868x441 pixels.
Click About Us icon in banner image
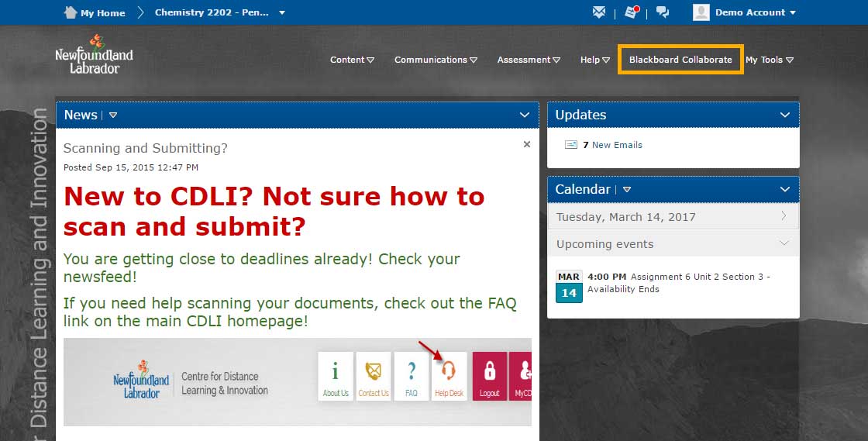336,376
